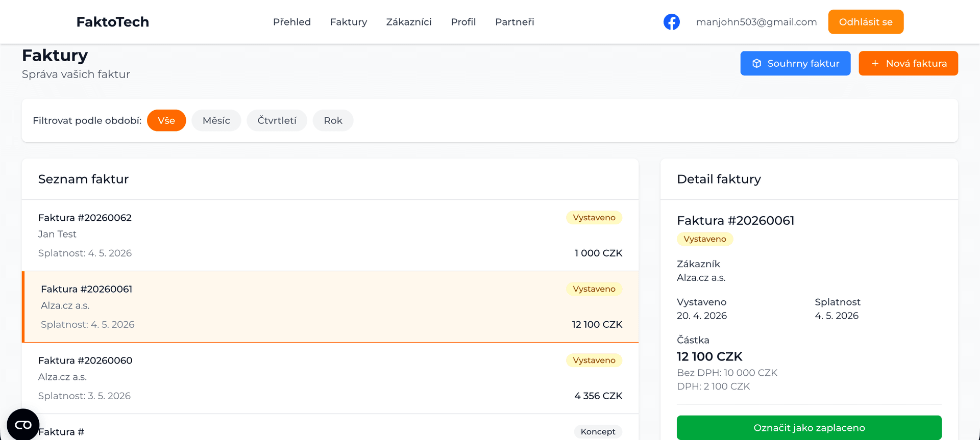Create a Nová faktura
The height and width of the screenshot is (440, 980).
[x=908, y=63]
